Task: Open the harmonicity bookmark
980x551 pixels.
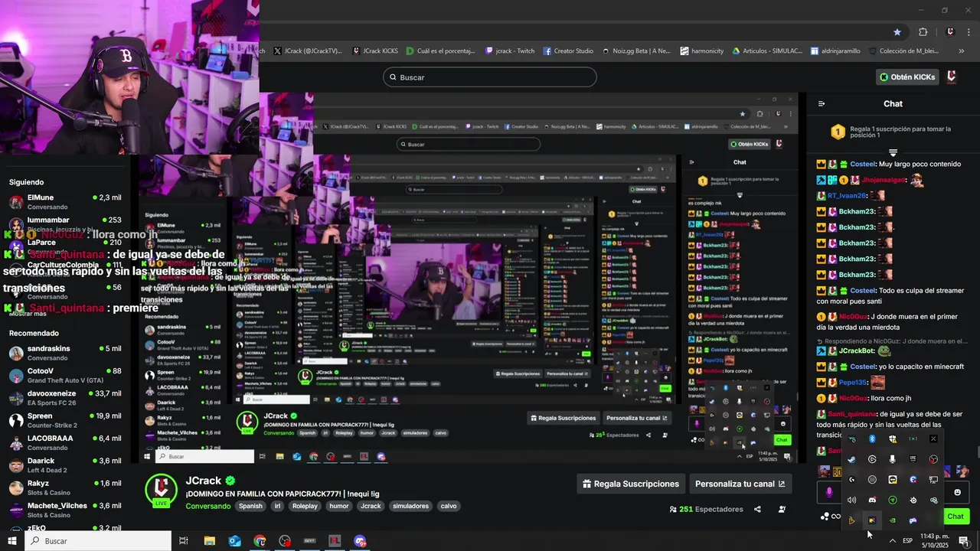Action: (701, 51)
